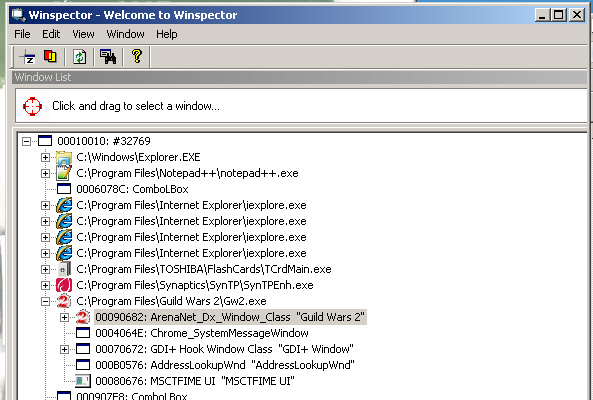The height and width of the screenshot is (400, 593).
Task: Expand the 00070672 GDI+ Hook Window Class node
Action: coord(64,349)
